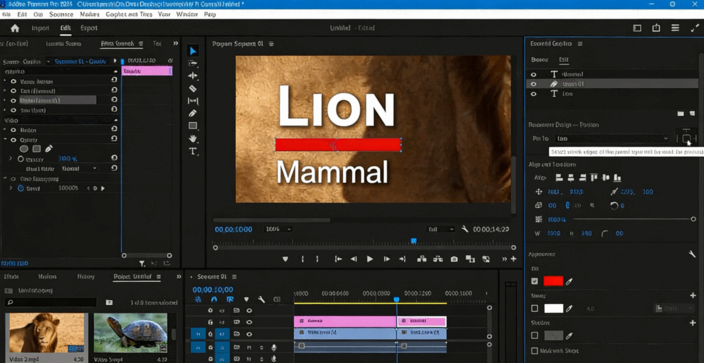Add a marker in the timeline header
This screenshot has height=363, width=704.
point(246,299)
